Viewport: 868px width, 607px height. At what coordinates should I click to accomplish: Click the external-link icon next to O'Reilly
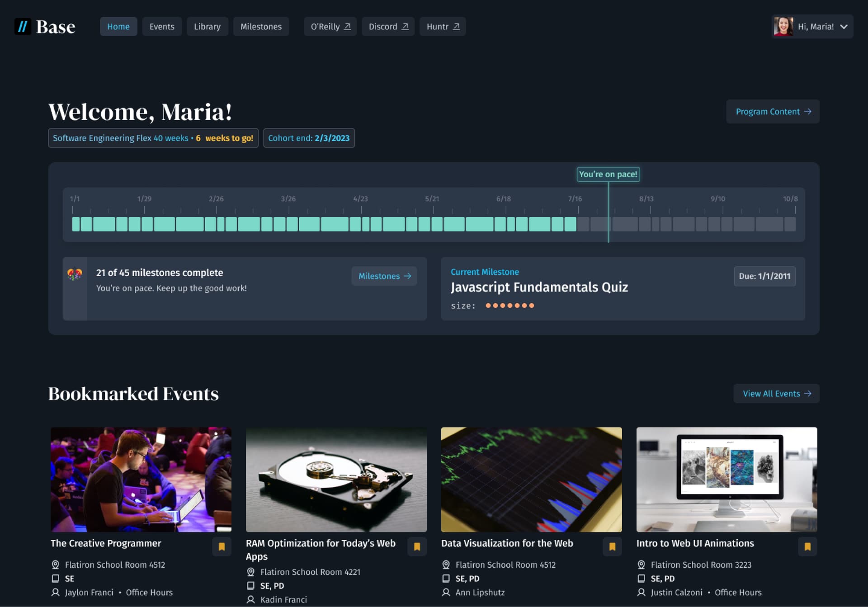click(346, 26)
